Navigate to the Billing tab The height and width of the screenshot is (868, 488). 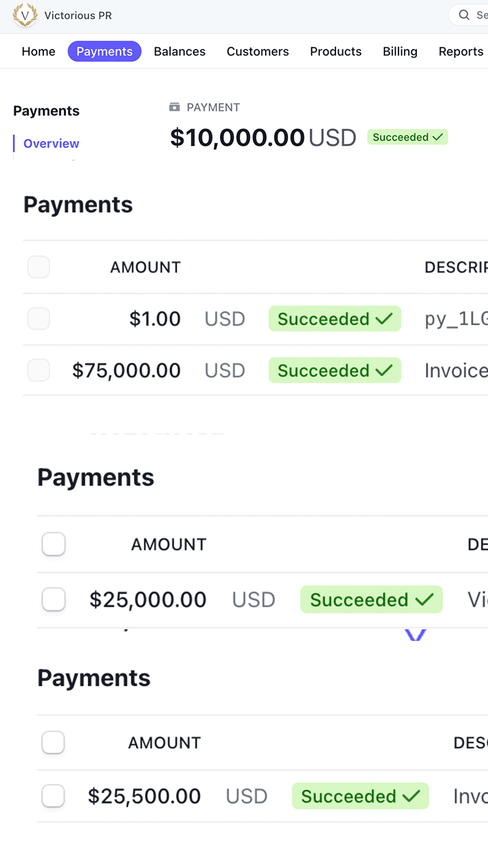click(x=400, y=52)
